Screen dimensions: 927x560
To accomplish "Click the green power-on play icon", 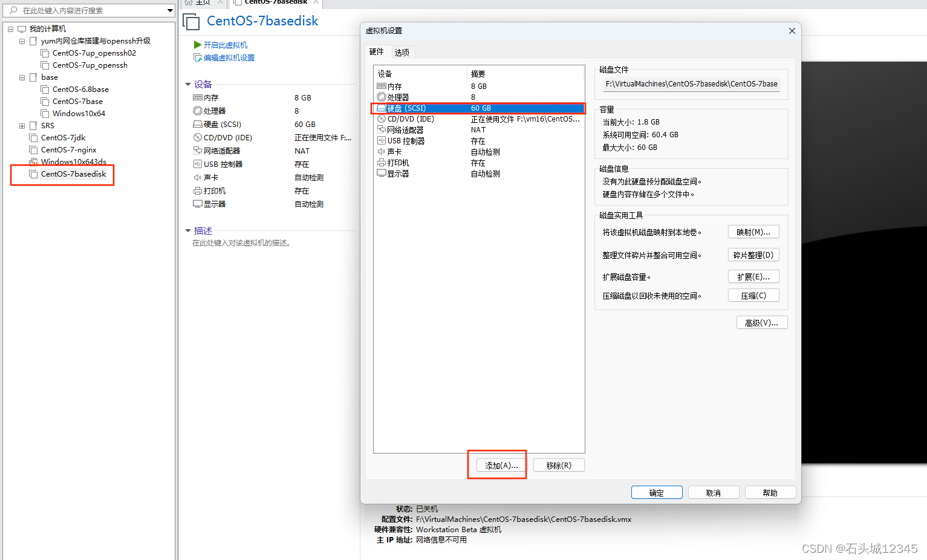I will [x=197, y=45].
